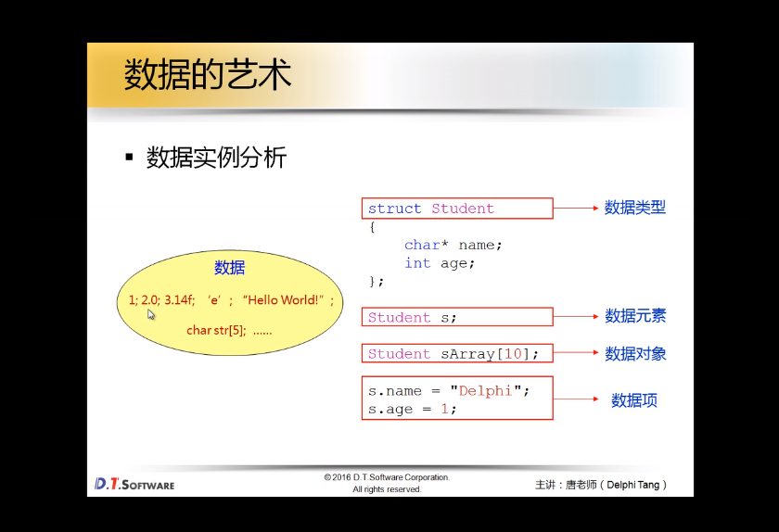Click the presenter credit 主讲：唐老师 (Delphi Tang)

pyautogui.click(x=601, y=485)
